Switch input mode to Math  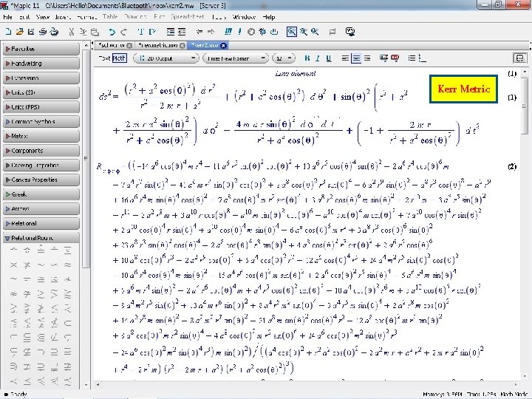point(119,58)
